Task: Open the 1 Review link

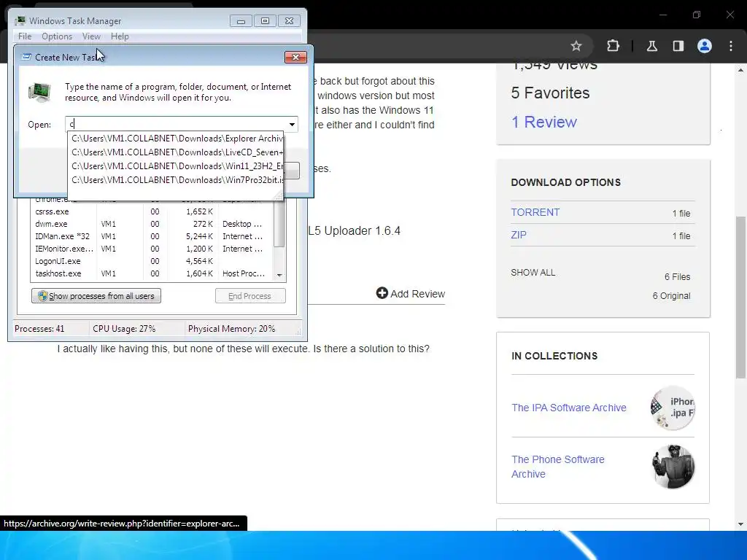Action: coord(544,122)
